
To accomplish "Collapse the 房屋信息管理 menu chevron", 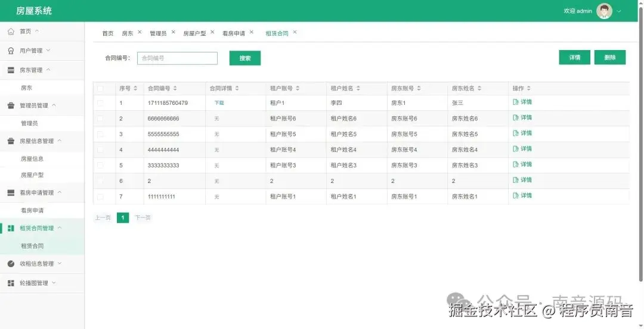I will pos(59,141).
